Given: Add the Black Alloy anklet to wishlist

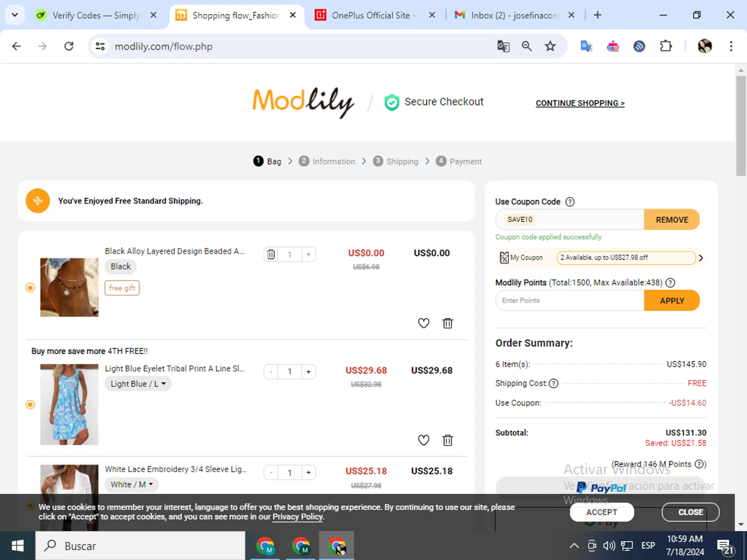Looking at the screenshot, I should tap(423, 323).
